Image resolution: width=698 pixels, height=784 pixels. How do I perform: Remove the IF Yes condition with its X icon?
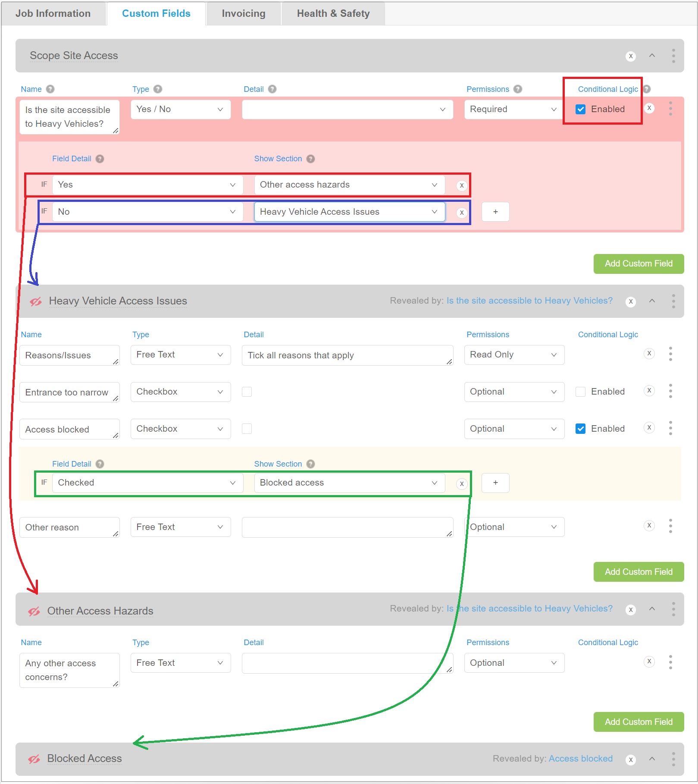click(461, 185)
